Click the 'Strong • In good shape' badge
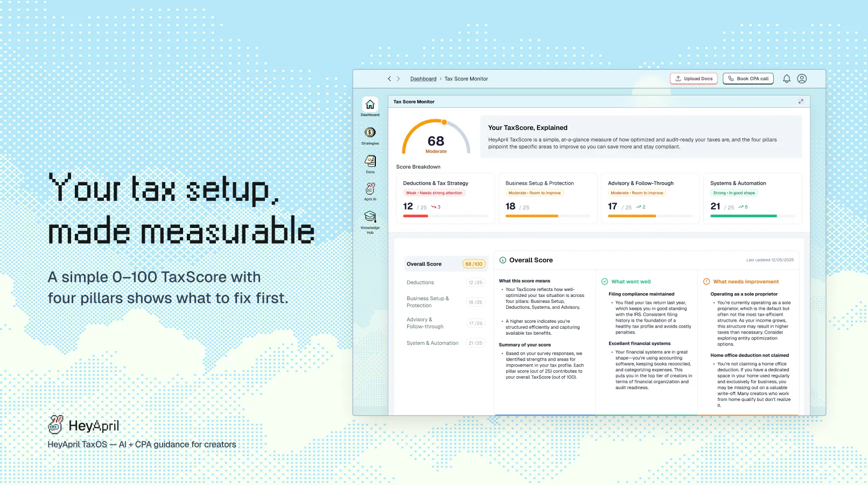 coord(734,193)
